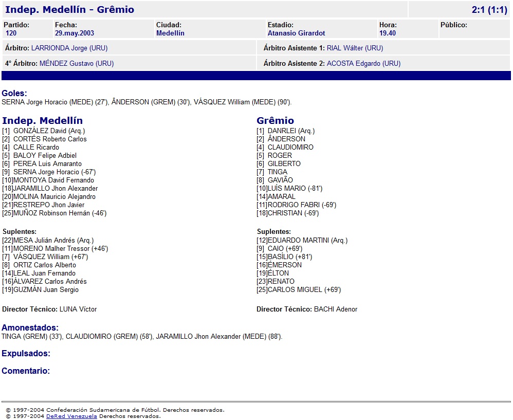Select player 'MONTOYA David Fernando'
513x420 pixels.
pyautogui.click(x=53, y=180)
